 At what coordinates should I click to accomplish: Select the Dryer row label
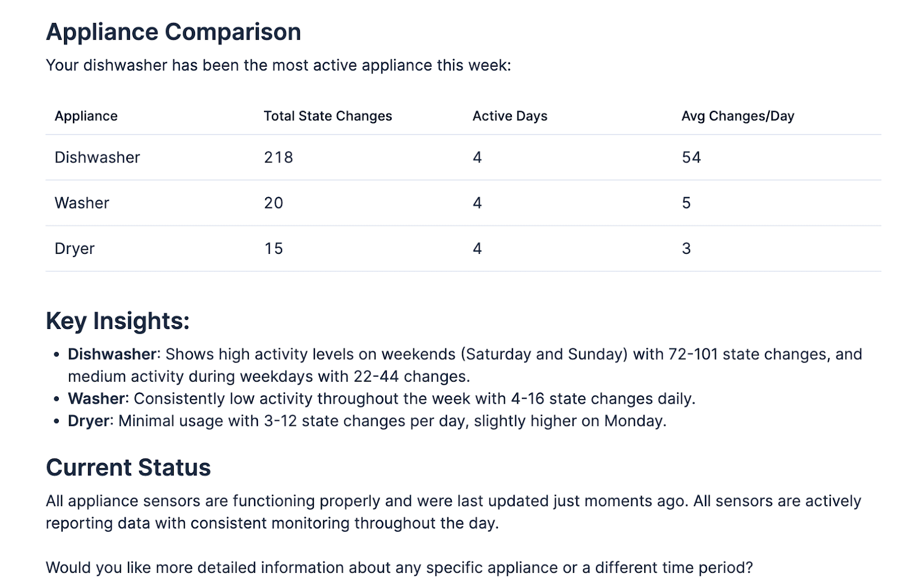point(75,249)
